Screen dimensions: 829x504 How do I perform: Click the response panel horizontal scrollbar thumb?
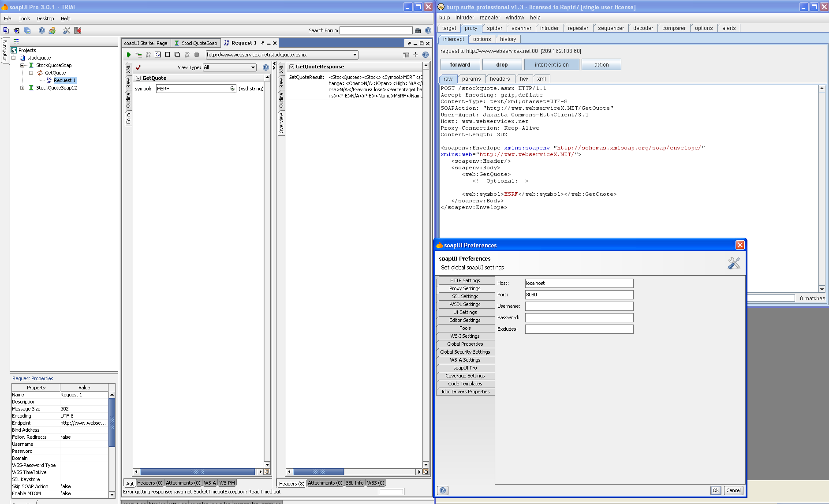tap(318, 472)
